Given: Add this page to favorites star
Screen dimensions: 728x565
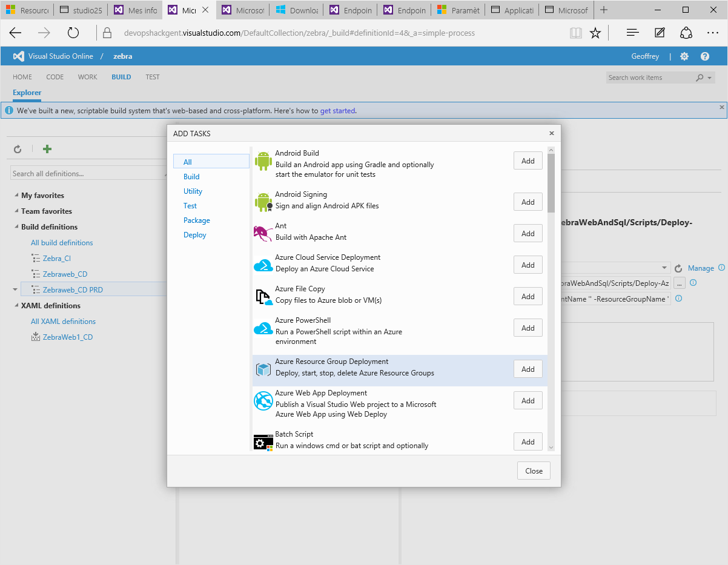Looking at the screenshot, I should click(x=595, y=33).
